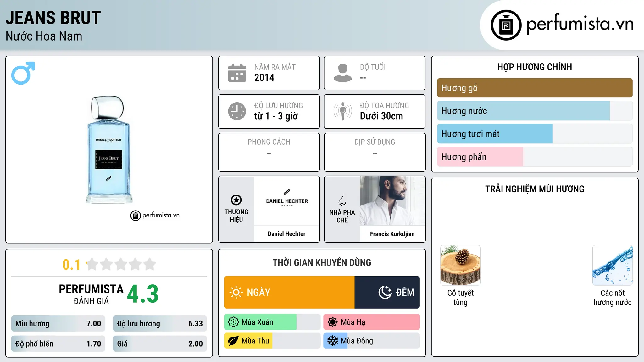The width and height of the screenshot is (644, 362).
Task: Click the Độ tuổi label
Action: tap(373, 67)
